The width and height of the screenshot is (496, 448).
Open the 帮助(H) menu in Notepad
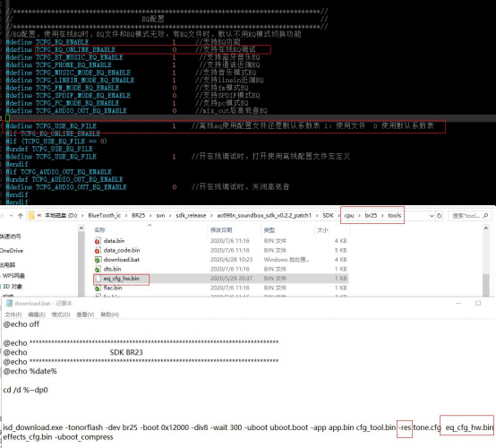(110, 314)
